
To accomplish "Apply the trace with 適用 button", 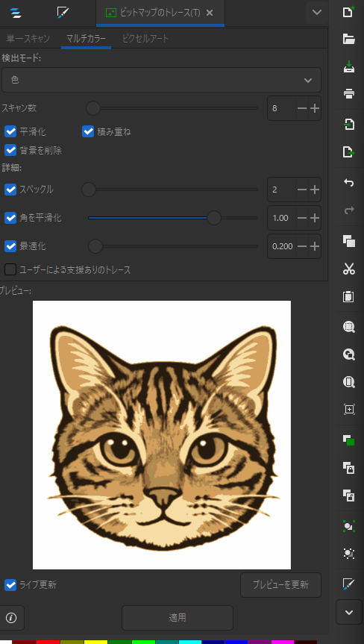I will pyautogui.click(x=178, y=618).
